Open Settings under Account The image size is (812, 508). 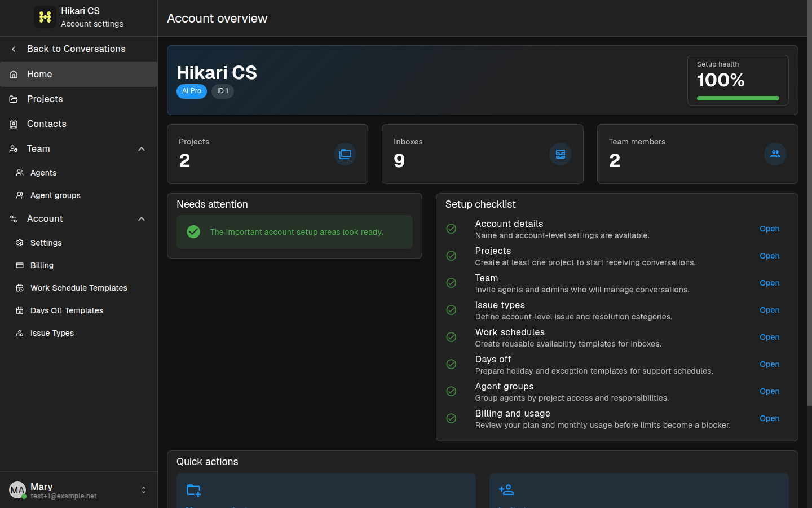coord(78,243)
